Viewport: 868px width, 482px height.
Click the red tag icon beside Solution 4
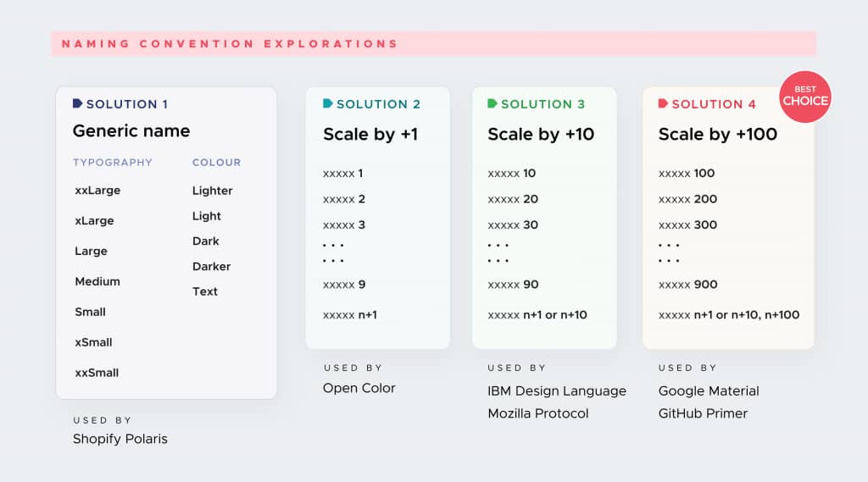[x=663, y=103]
